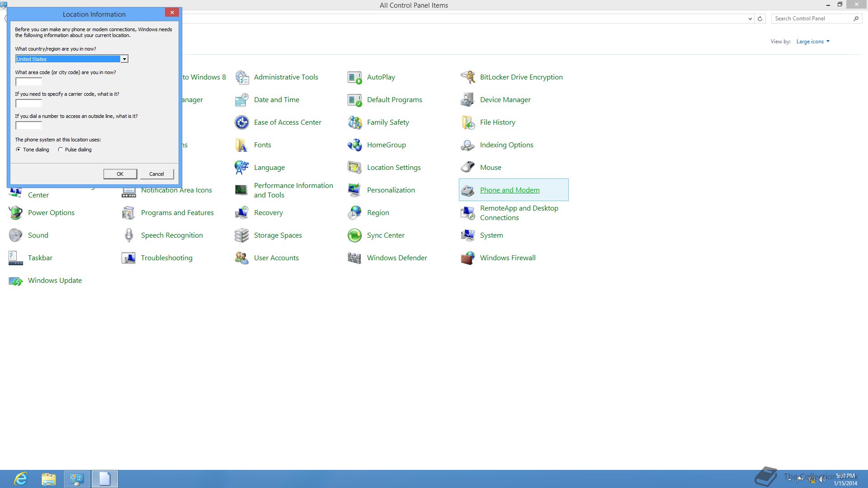
Task: Open the Fonts folder icon
Action: [242, 145]
